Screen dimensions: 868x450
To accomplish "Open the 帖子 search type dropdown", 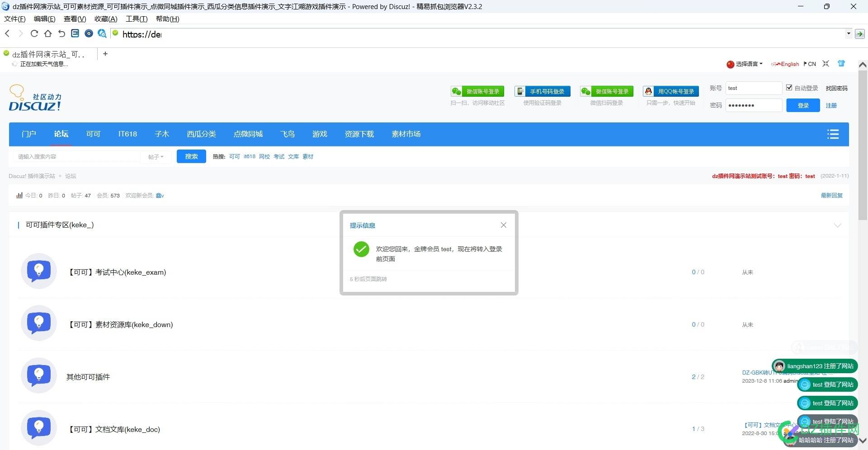I will pyautogui.click(x=156, y=157).
